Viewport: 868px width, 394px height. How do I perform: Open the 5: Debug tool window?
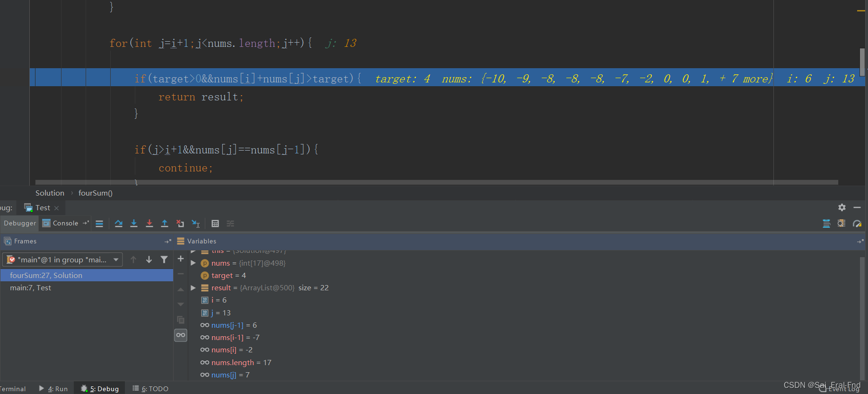point(100,389)
